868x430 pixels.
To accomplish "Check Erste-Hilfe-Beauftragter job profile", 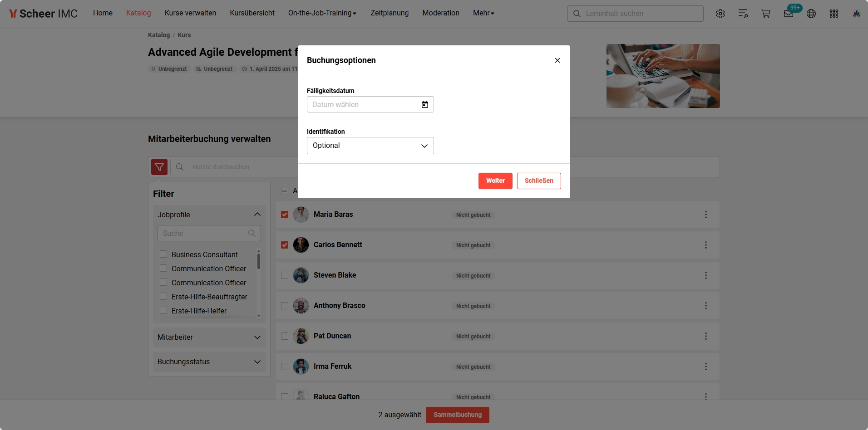I will coord(163,296).
